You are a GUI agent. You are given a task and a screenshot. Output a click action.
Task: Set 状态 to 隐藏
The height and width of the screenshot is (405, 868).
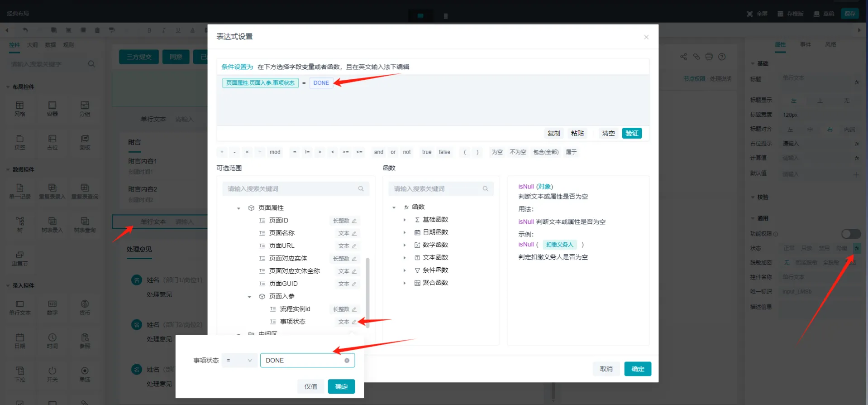point(842,248)
